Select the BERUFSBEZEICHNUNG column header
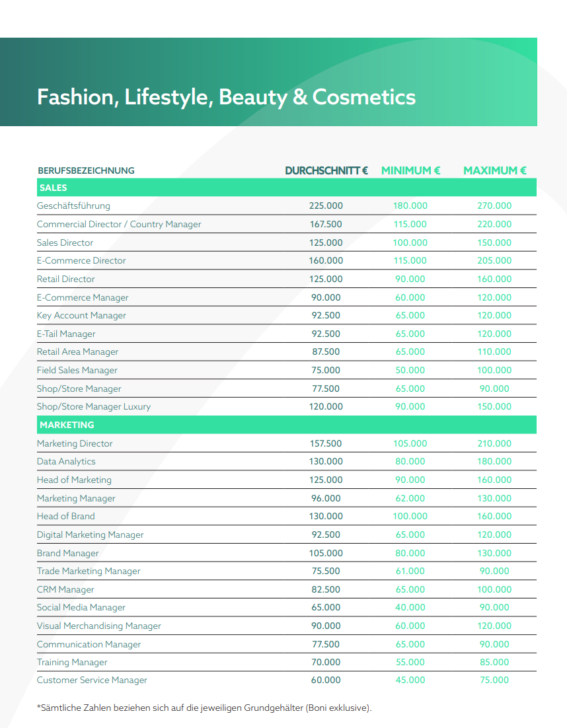 pos(86,170)
